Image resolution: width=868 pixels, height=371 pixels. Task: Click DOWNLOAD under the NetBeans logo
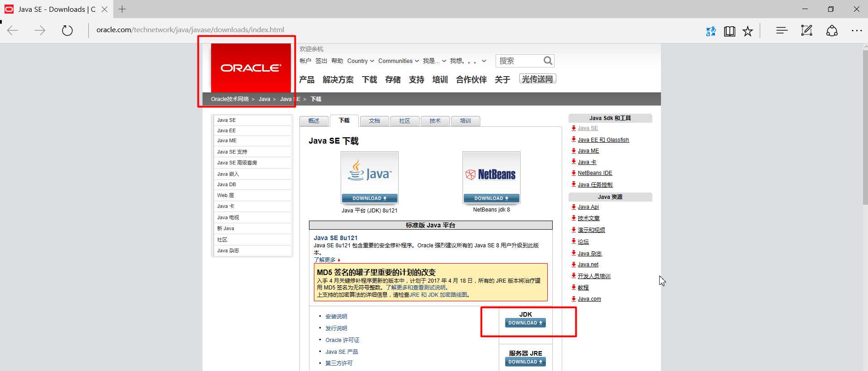click(x=492, y=198)
